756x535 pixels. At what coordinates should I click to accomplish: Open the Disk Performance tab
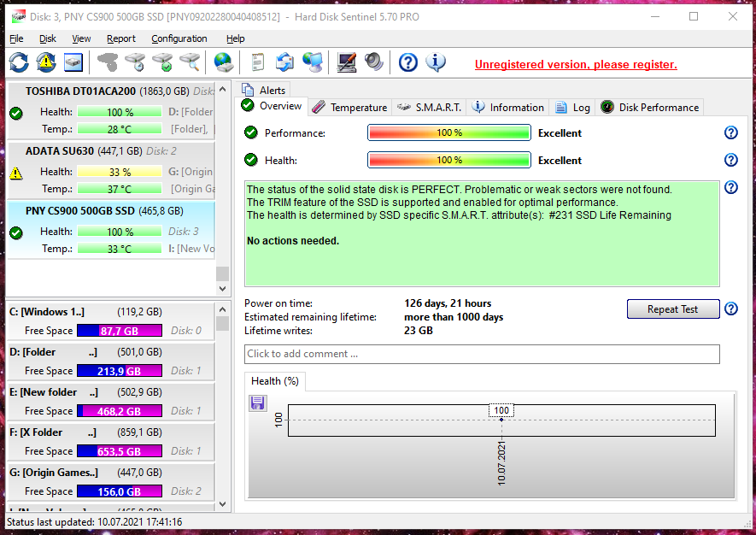tap(650, 107)
